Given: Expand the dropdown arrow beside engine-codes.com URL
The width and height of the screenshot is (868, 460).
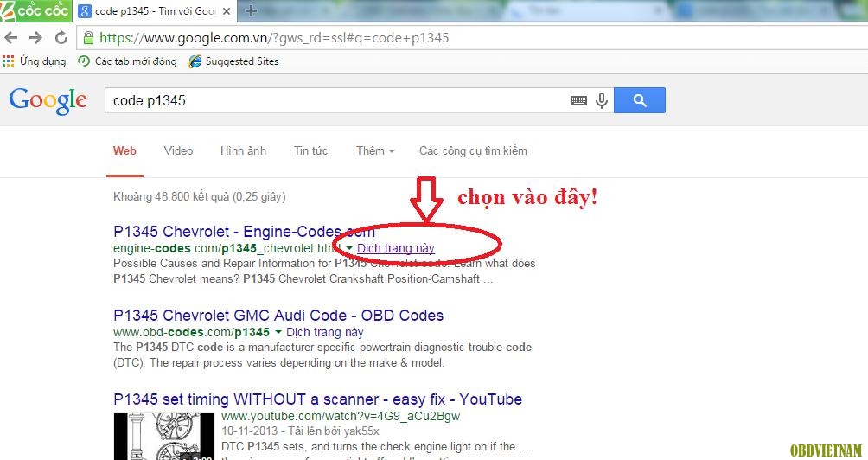Looking at the screenshot, I should click(x=349, y=248).
